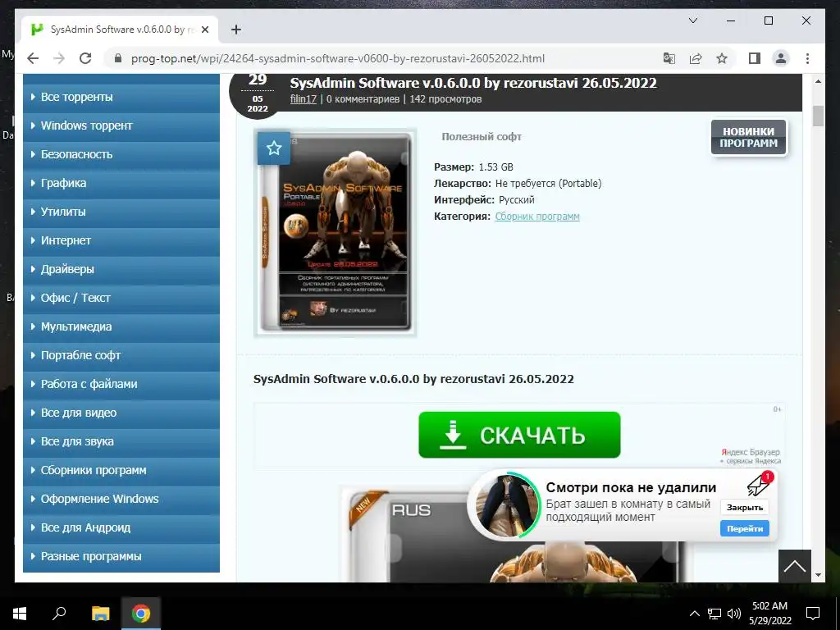Bookmark this page with the star icon
This screenshot has width=840, height=630.
pos(722,58)
